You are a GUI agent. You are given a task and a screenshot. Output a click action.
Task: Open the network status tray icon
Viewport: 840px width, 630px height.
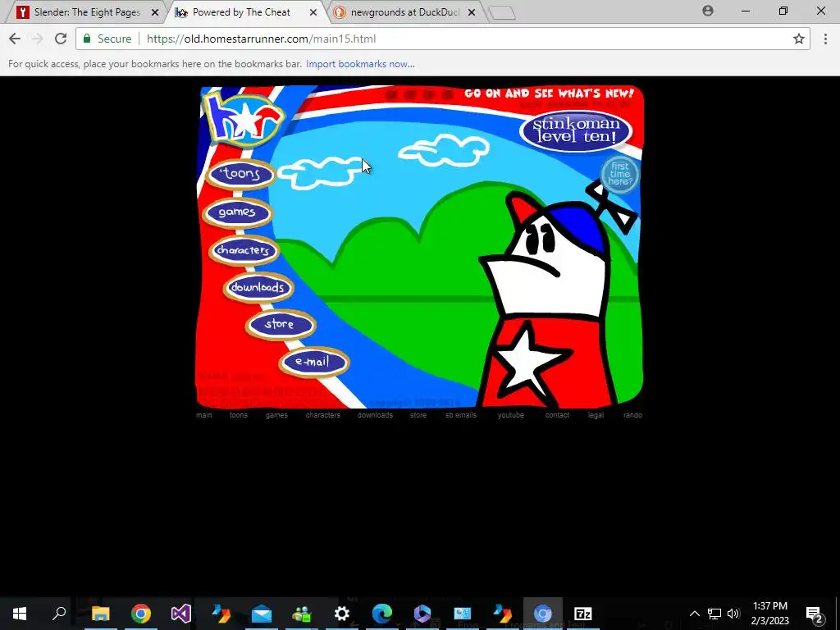coord(714,614)
